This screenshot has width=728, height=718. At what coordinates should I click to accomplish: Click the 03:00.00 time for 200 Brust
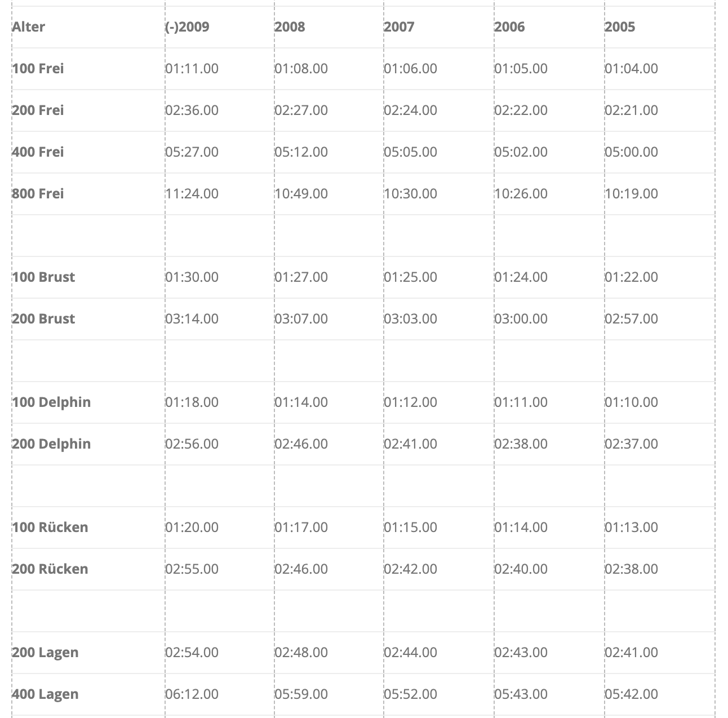pyautogui.click(x=521, y=319)
